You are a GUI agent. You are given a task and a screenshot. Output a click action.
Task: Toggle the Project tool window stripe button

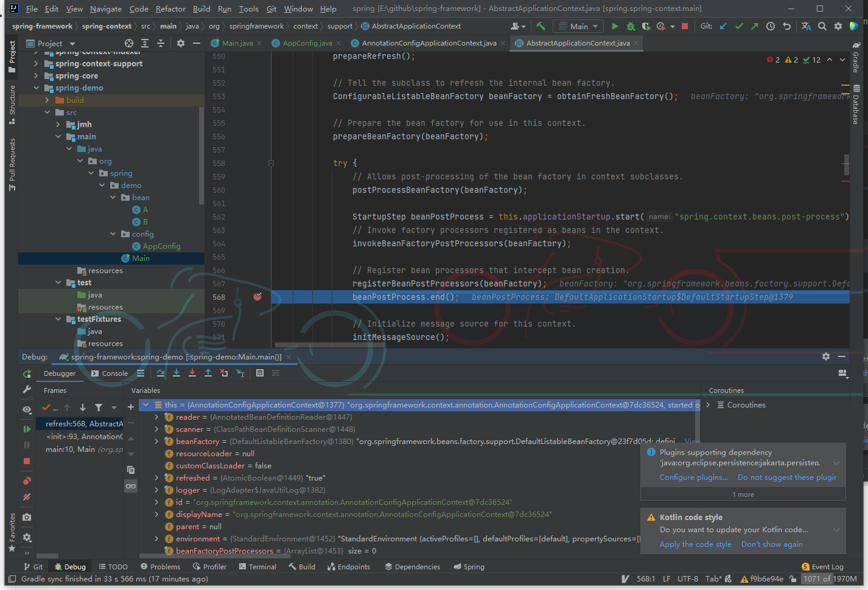click(12, 57)
